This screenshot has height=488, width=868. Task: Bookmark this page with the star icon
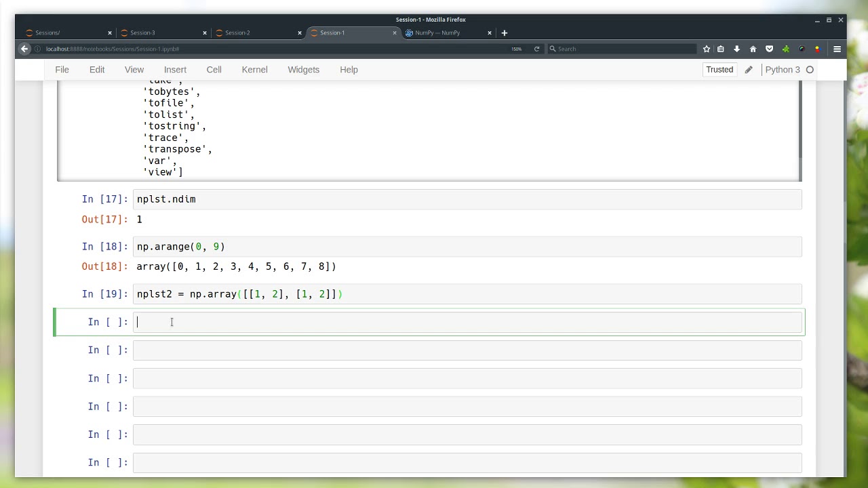click(x=707, y=49)
